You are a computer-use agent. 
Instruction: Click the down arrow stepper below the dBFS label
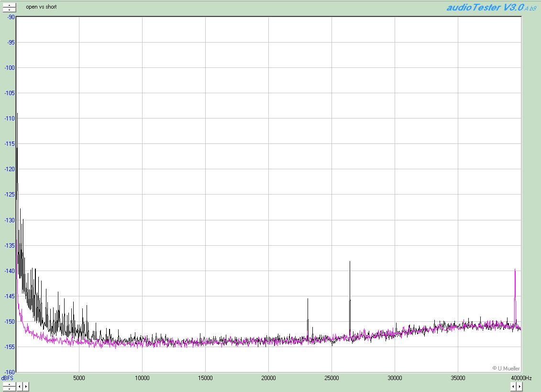9,389
